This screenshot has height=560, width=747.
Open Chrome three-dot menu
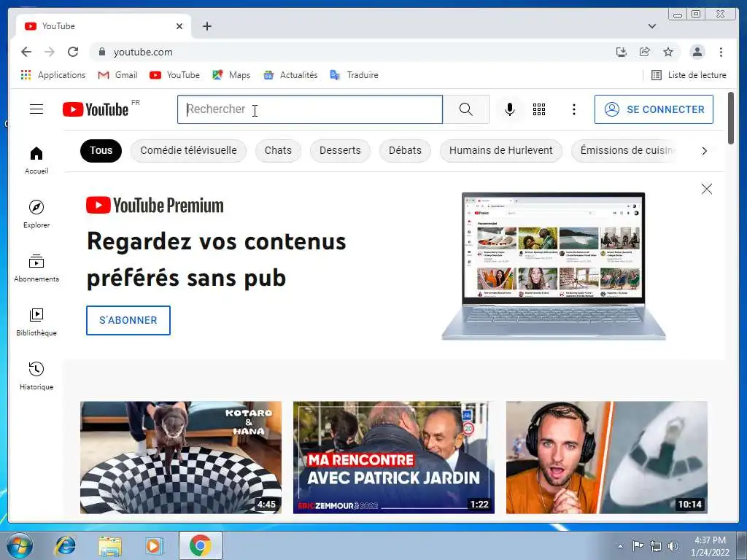pyautogui.click(x=721, y=52)
